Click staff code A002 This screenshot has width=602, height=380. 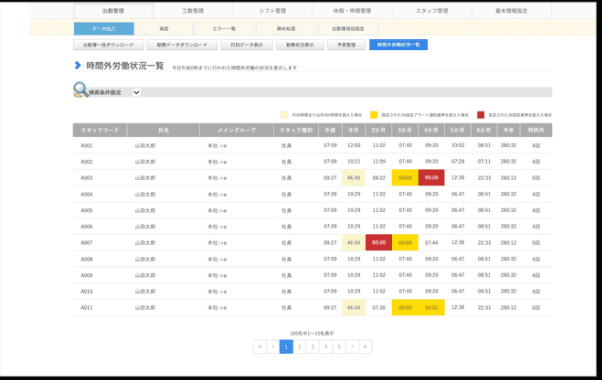pyautogui.click(x=86, y=162)
